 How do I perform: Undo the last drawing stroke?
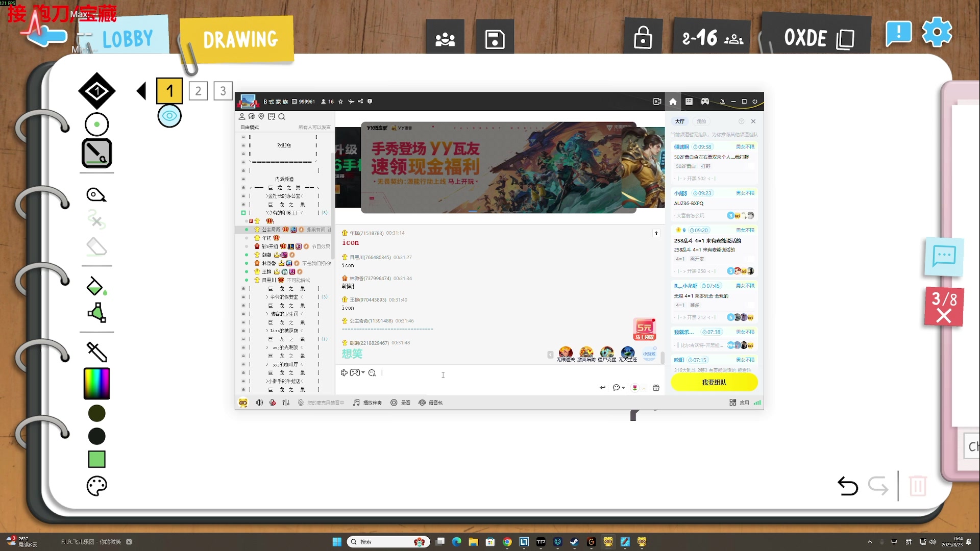tap(848, 486)
